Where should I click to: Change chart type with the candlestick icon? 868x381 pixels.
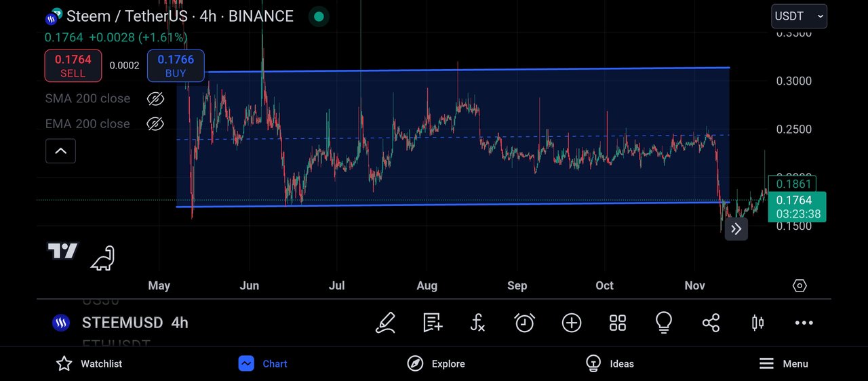click(757, 323)
